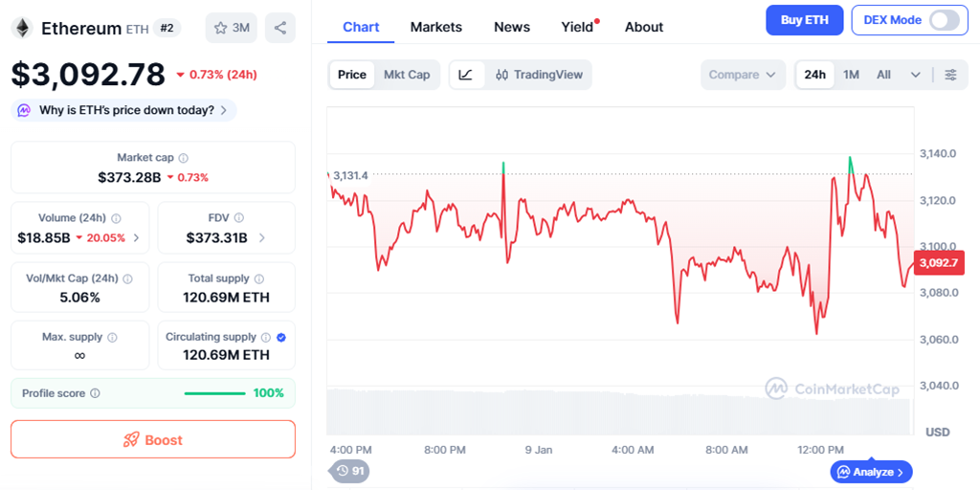Click the Profile score progress bar
980x490 pixels.
click(x=215, y=393)
